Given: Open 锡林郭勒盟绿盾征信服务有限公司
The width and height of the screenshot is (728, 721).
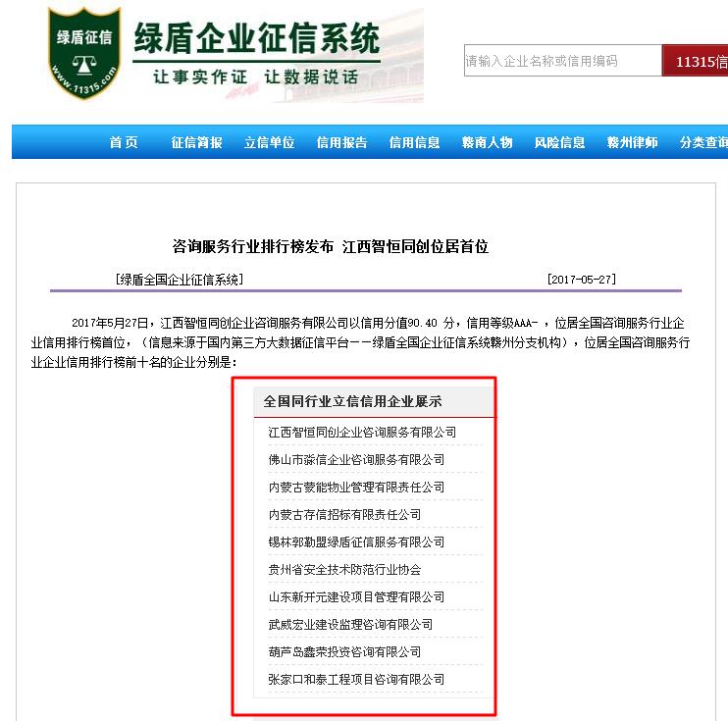Looking at the screenshot, I should click(356, 541).
